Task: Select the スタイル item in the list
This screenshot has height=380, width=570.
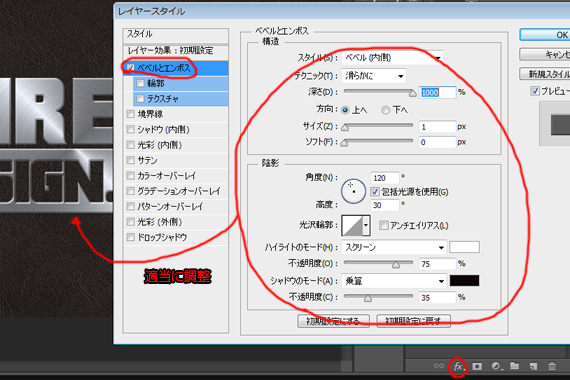Action: point(176,34)
